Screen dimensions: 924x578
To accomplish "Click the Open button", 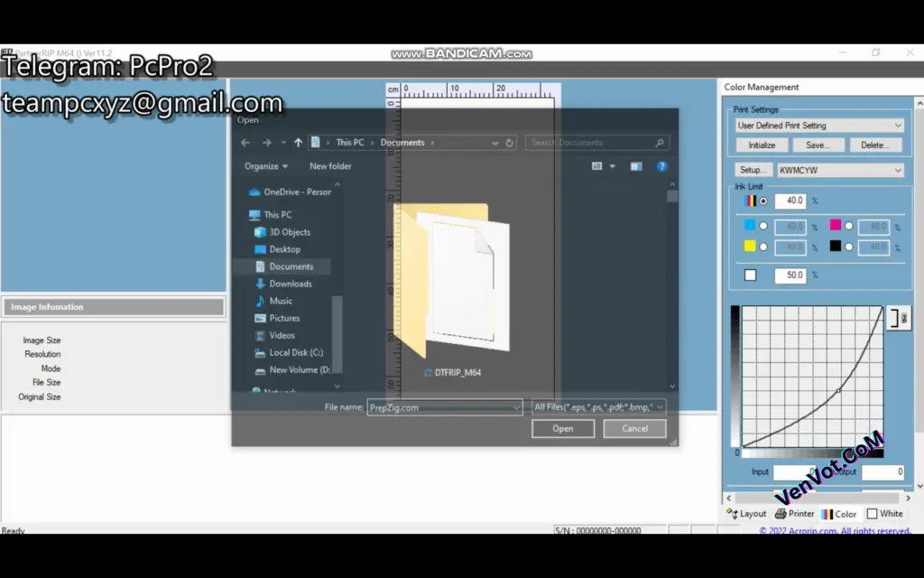I will (563, 429).
